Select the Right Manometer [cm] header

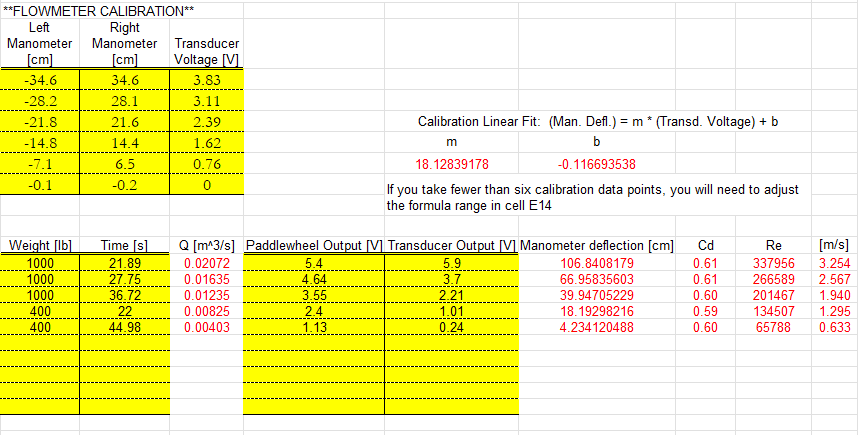point(125,44)
